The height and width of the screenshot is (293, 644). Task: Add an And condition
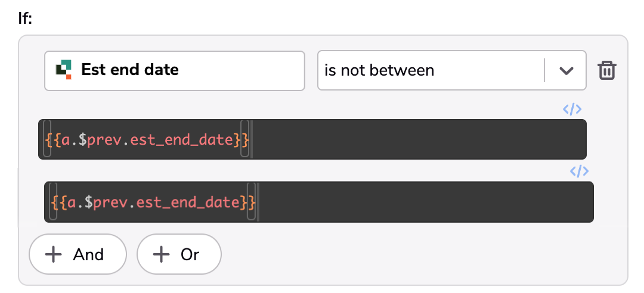tap(78, 254)
